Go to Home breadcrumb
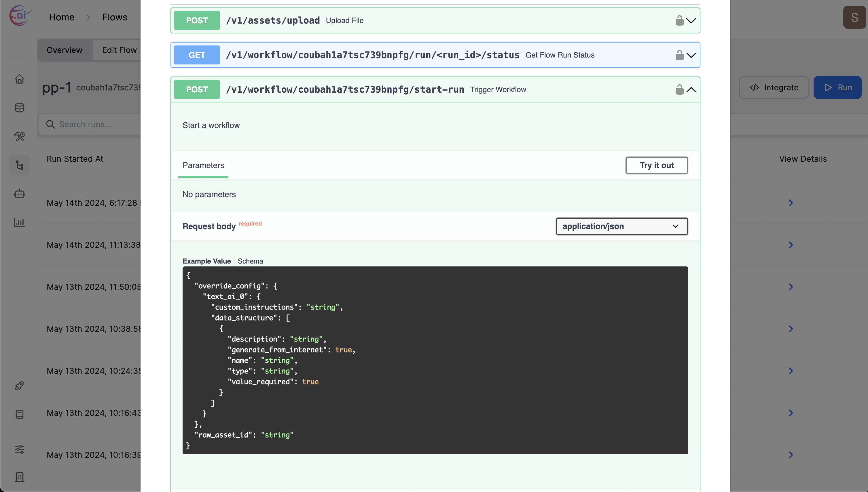Viewport: 868px width, 492px height. click(x=62, y=17)
